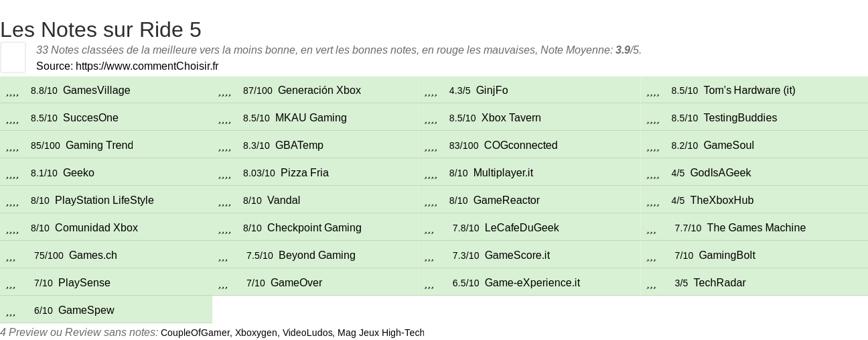Click the 8.1/10 score of Geeko
This screenshot has height=340, width=868.
[x=44, y=173]
